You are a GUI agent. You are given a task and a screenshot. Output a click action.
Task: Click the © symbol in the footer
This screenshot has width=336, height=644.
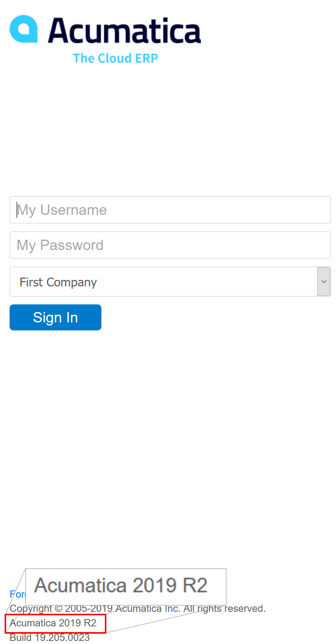point(58,609)
